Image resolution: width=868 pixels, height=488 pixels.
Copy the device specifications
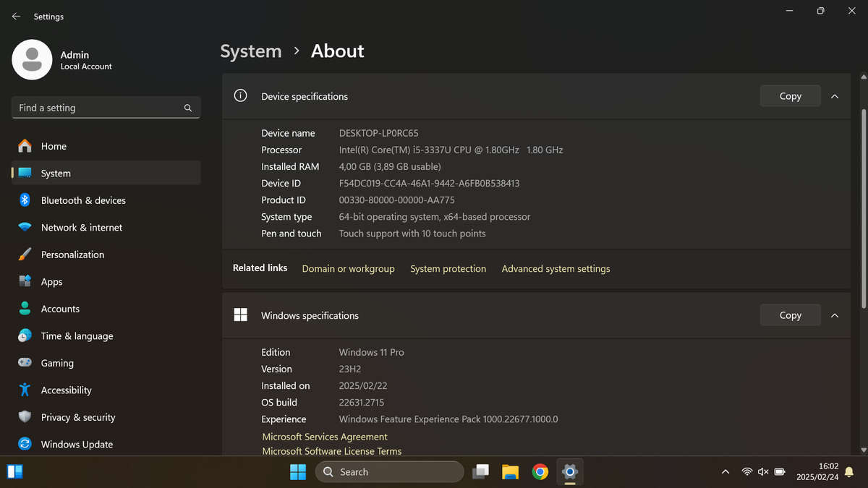point(790,95)
